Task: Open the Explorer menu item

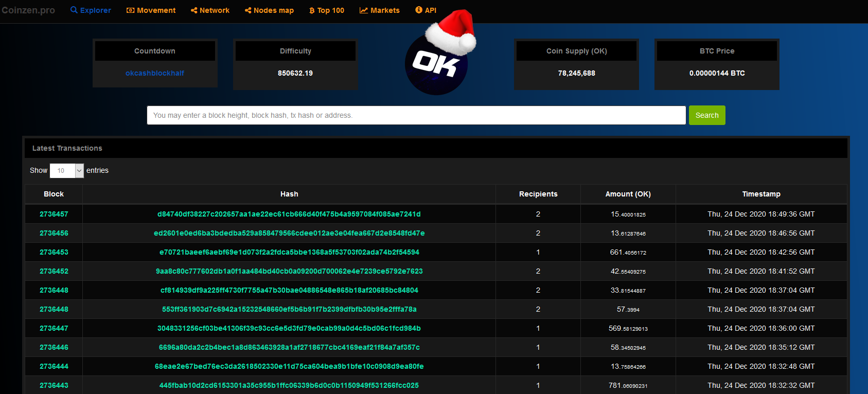Action: click(x=91, y=10)
